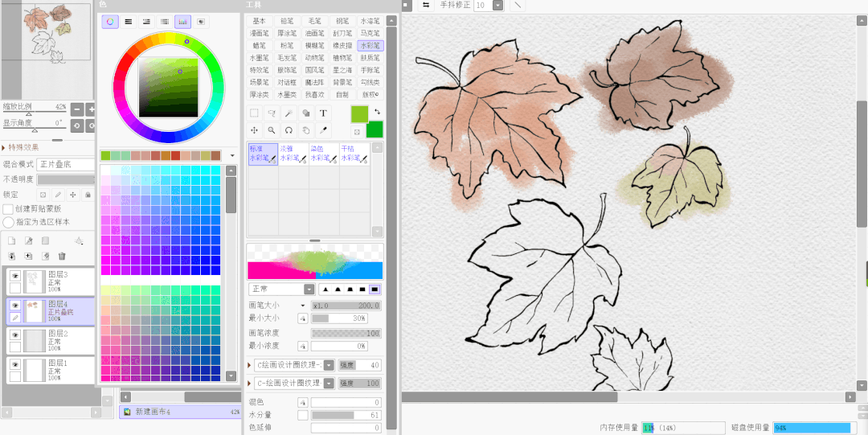Screen dimensions: 868x435
Task: Select the lasso selection tool
Action: point(272,113)
